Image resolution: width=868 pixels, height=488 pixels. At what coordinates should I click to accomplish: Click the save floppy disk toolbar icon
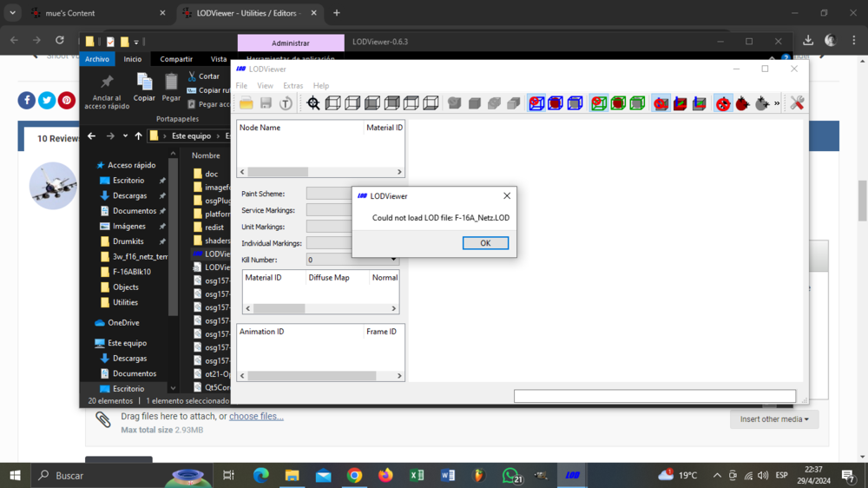tap(266, 103)
